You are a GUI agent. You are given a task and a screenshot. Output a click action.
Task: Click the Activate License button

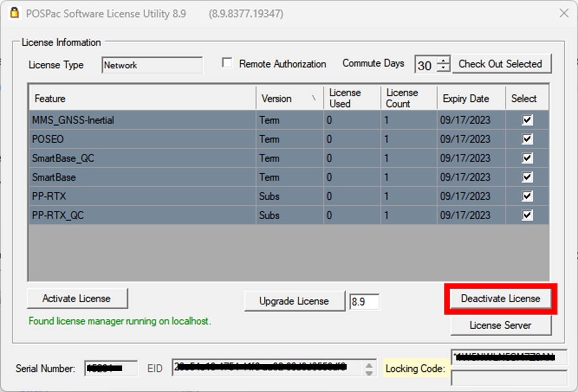click(x=77, y=298)
